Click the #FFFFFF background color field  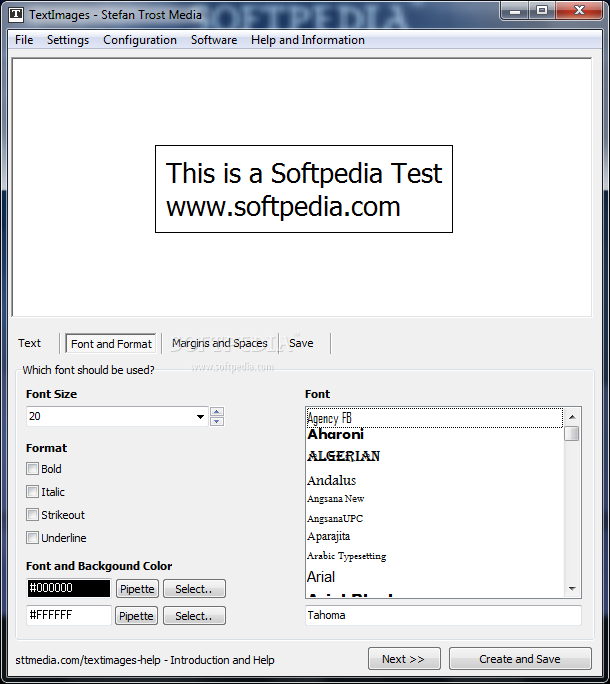tap(69, 615)
